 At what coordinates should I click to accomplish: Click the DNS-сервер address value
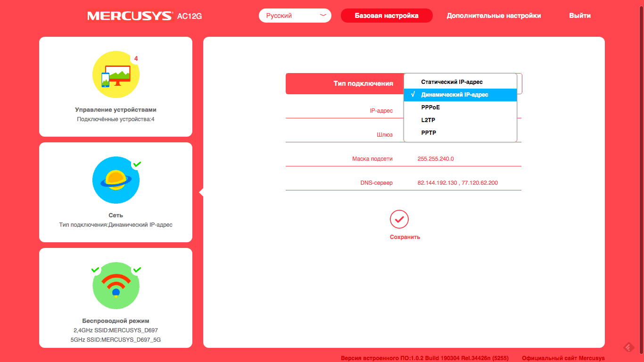coord(457,183)
